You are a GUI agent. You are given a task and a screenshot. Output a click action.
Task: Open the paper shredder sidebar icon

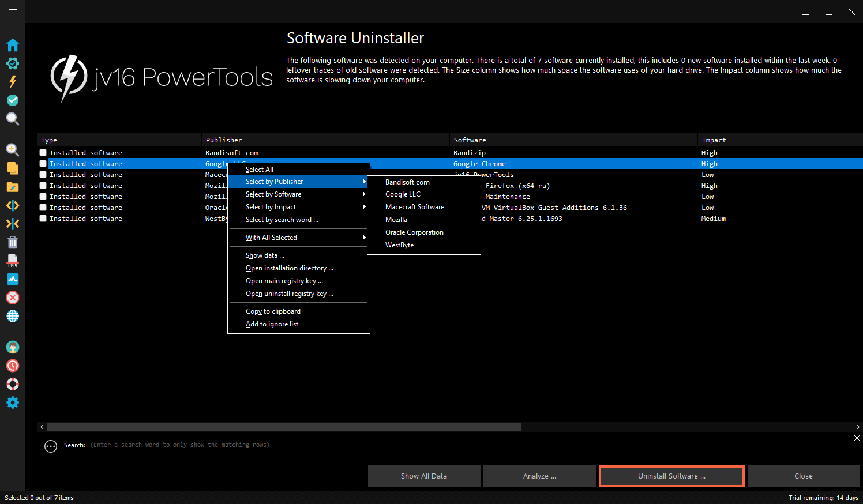point(13,261)
